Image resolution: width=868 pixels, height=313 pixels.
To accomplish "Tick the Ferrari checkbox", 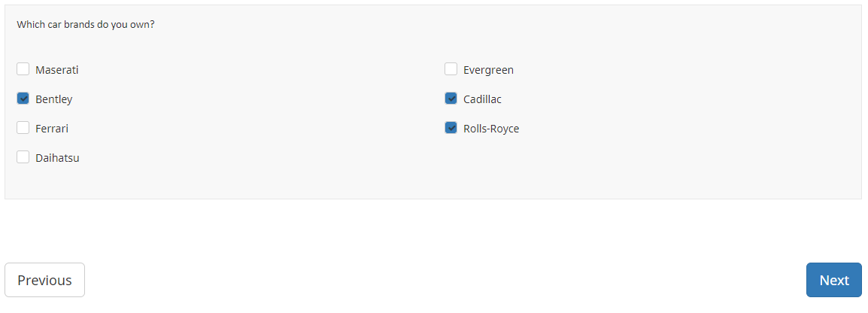I will point(23,128).
